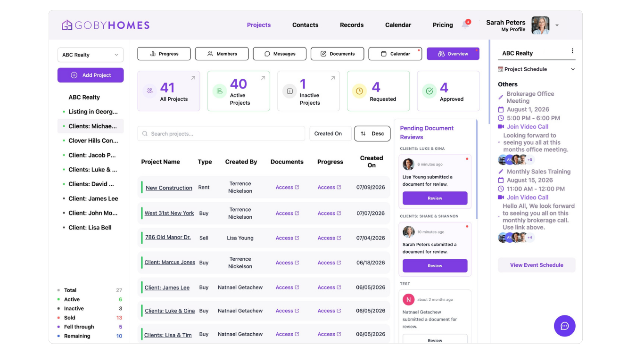The width and height of the screenshot is (644, 362).
Task: Go to the Contacts nav item
Action: click(x=305, y=25)
